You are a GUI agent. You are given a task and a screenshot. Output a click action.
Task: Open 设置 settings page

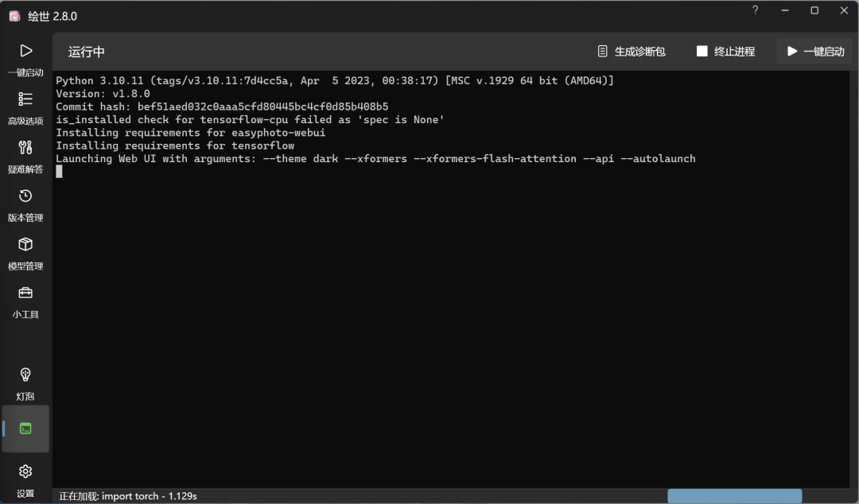(x=25, y=480)
